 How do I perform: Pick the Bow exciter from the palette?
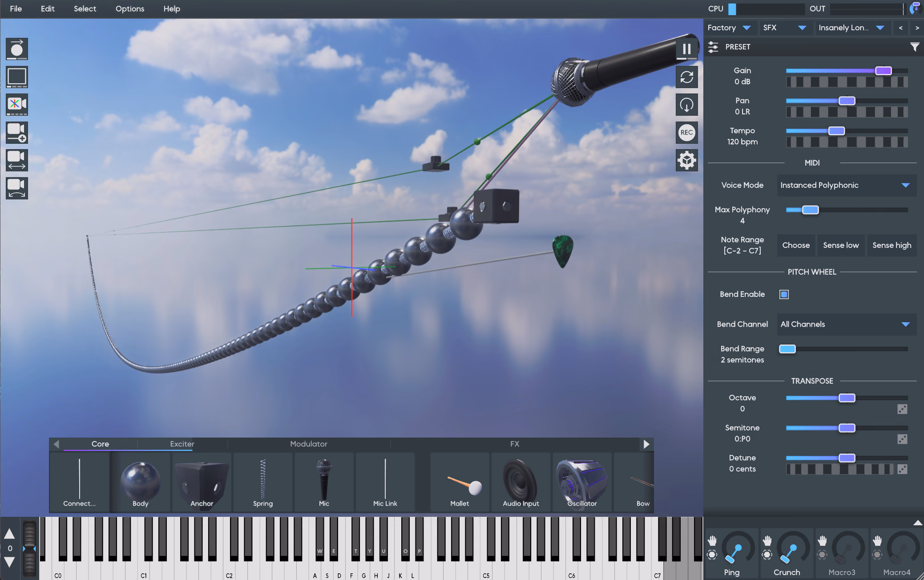click(x=634, y=482)
